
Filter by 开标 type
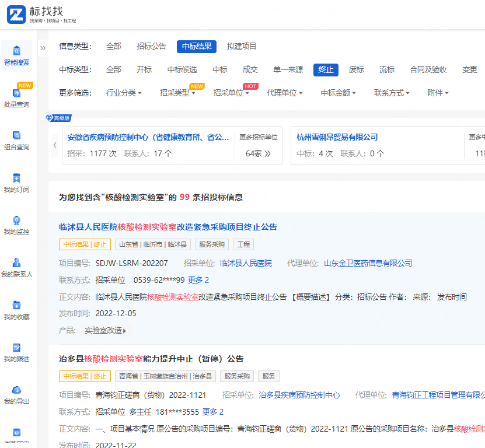(144, 69)
